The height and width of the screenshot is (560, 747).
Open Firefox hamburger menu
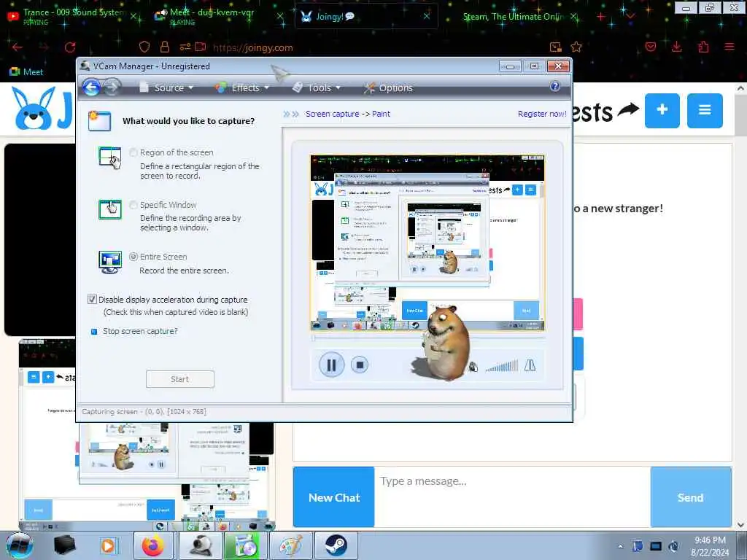click(x=729, y=47)
